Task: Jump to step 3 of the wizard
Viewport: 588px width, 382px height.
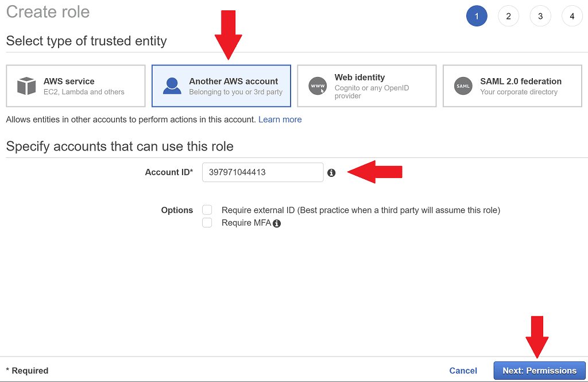Action: coord(540,16)
